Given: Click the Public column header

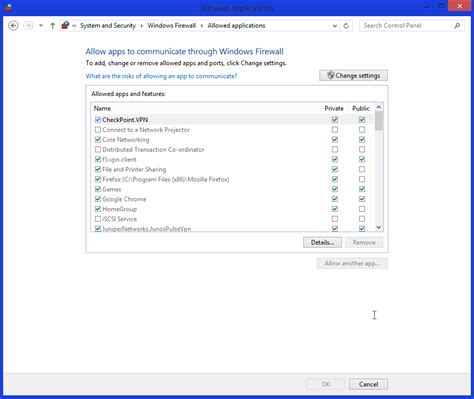Looking at the screenshot, I should point(361,108).
